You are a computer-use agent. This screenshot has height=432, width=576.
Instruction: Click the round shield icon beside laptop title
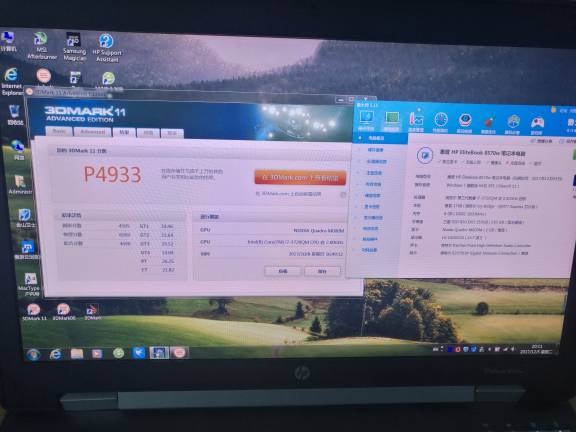425,155
